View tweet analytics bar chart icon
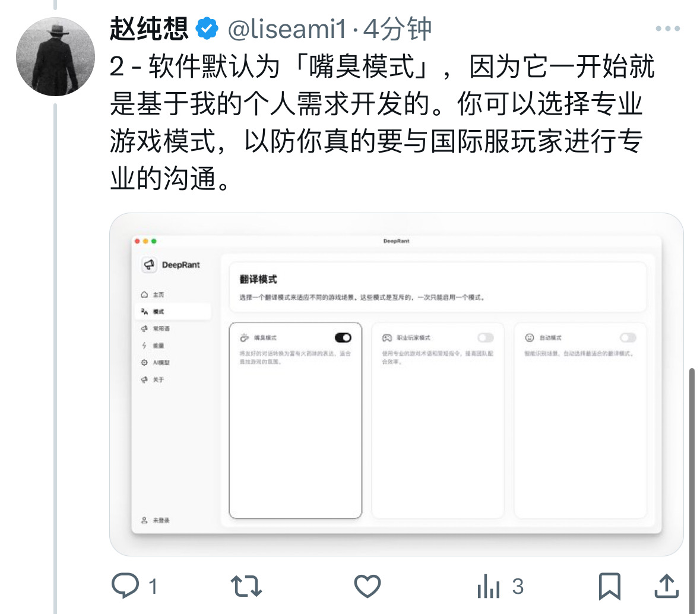This screenshot has height=614, width=700. (489, 586)
